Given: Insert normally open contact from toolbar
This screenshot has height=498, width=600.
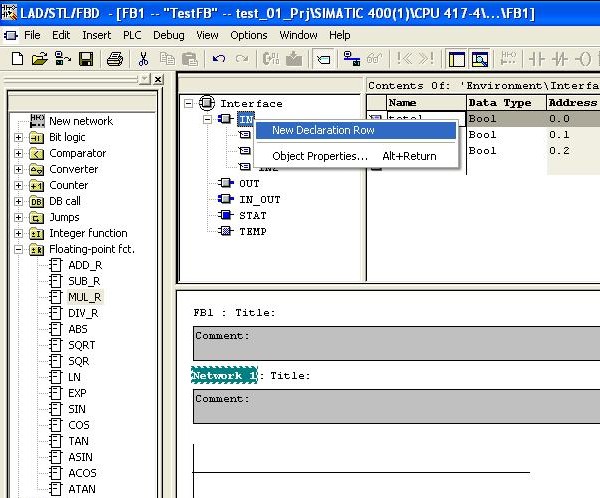Looking at the screenshot, I should click(536, 59).
